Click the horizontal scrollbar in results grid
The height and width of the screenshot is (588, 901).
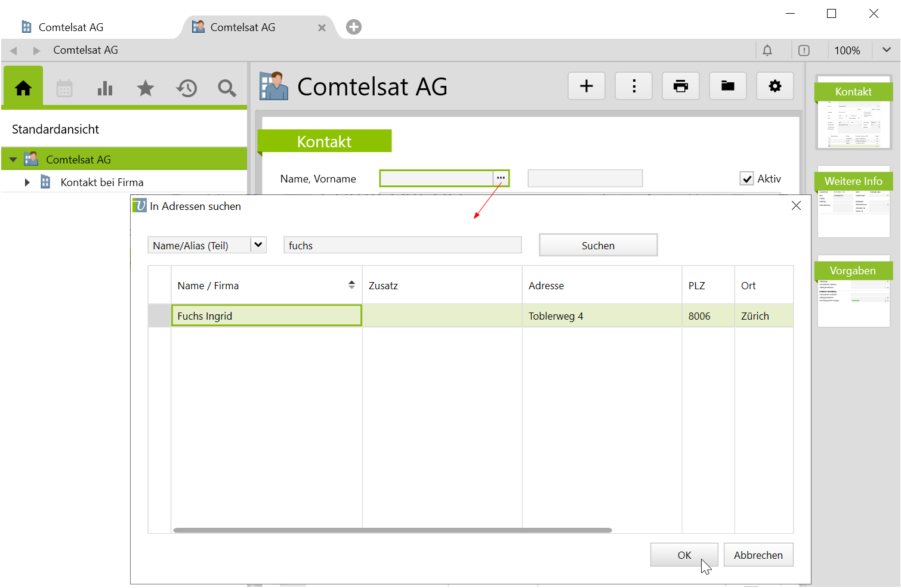point(392,530)
